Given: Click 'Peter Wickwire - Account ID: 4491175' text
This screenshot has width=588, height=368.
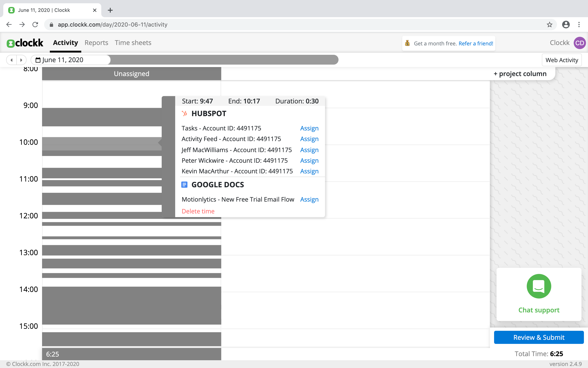Looking at the screenshot, I should click(234, 161).
